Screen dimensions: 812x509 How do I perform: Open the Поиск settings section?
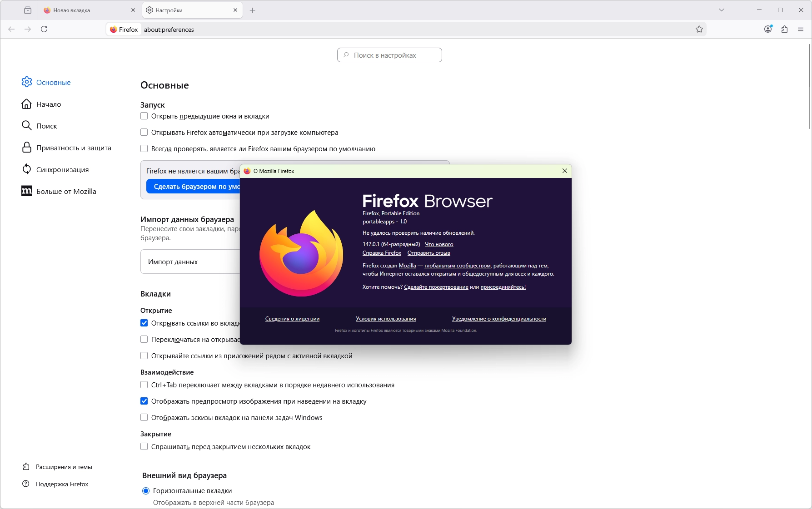pyautogui.click(x=39, y=126)
